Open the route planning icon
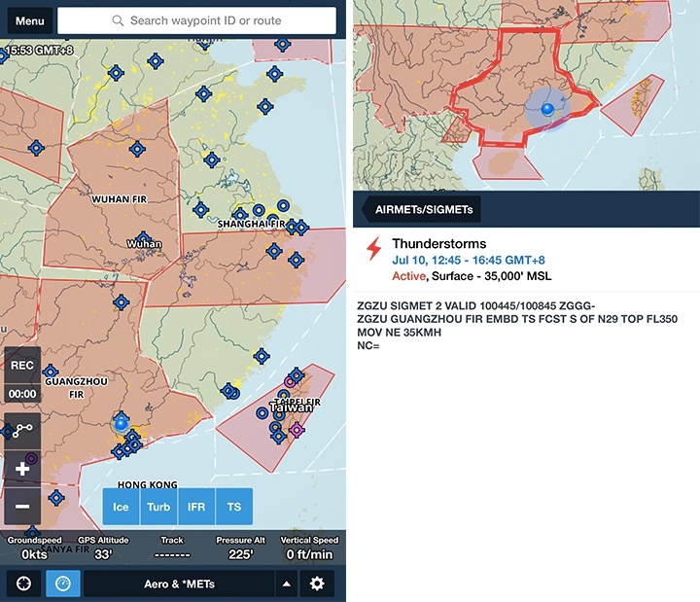The image size is (700, 602). tap(22, 431)
